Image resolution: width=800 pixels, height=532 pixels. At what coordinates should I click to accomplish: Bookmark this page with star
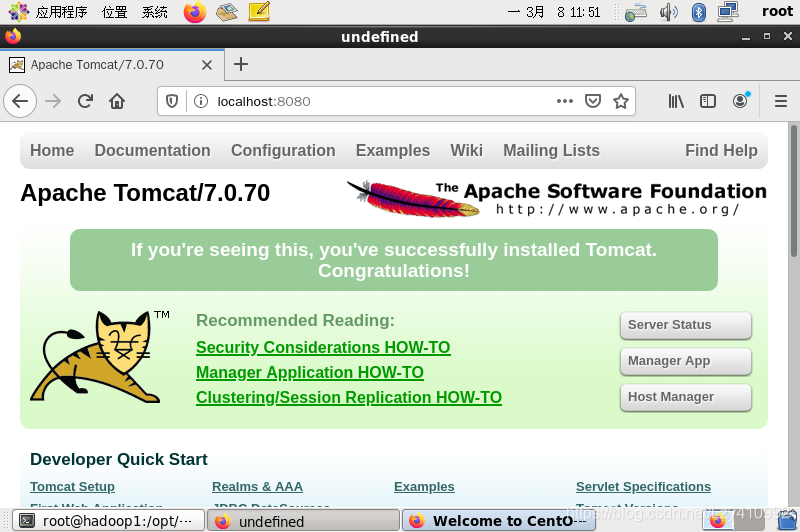621,101
